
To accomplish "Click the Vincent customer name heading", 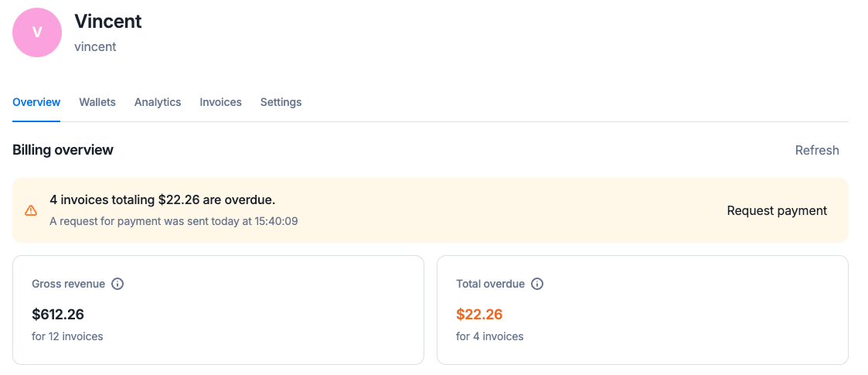I will [x=108, y=21].
